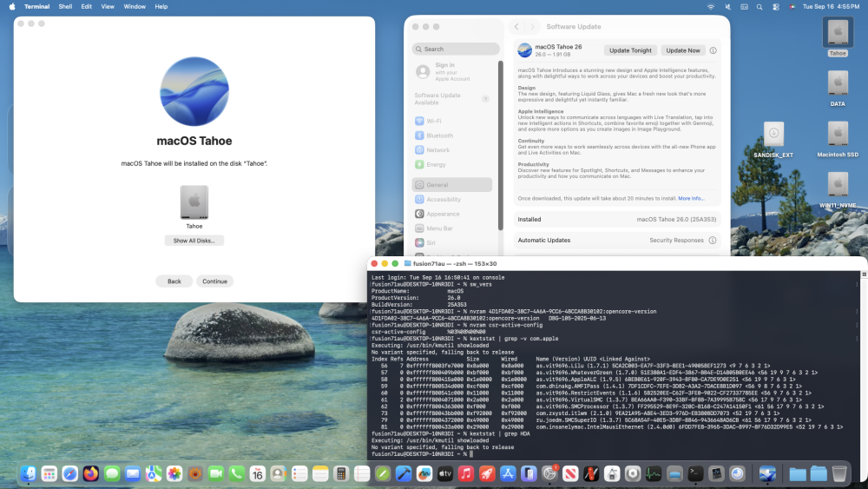Click the Settings sidebar scrollbar

click(501, 145)
